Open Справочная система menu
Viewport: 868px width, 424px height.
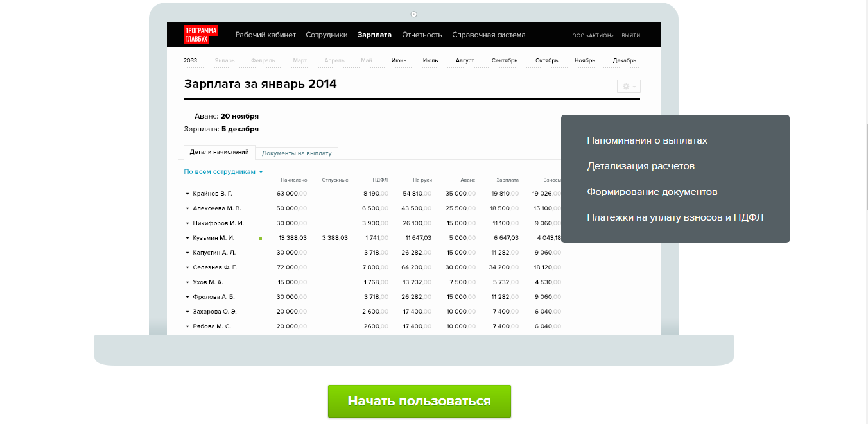(x=489, y=35)
